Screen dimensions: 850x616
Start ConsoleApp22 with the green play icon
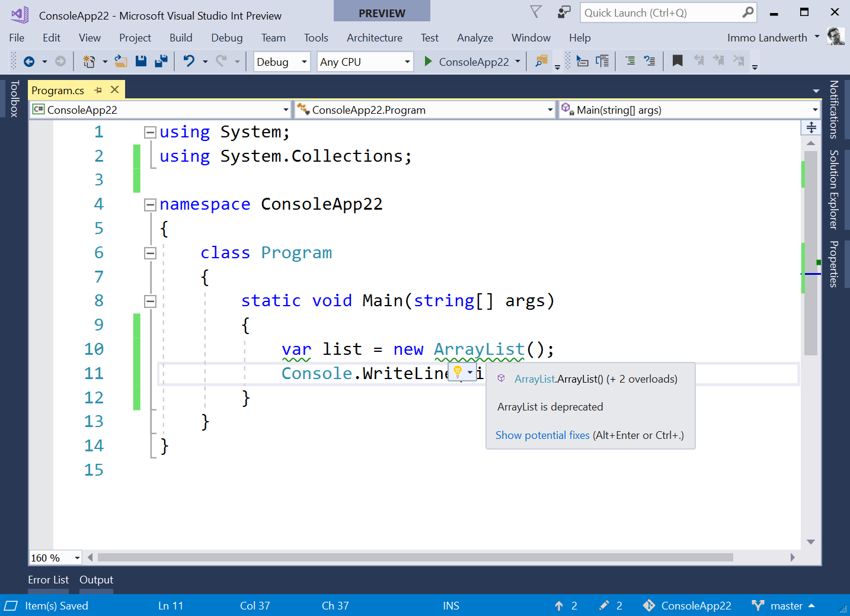click(x=428, y=62)
